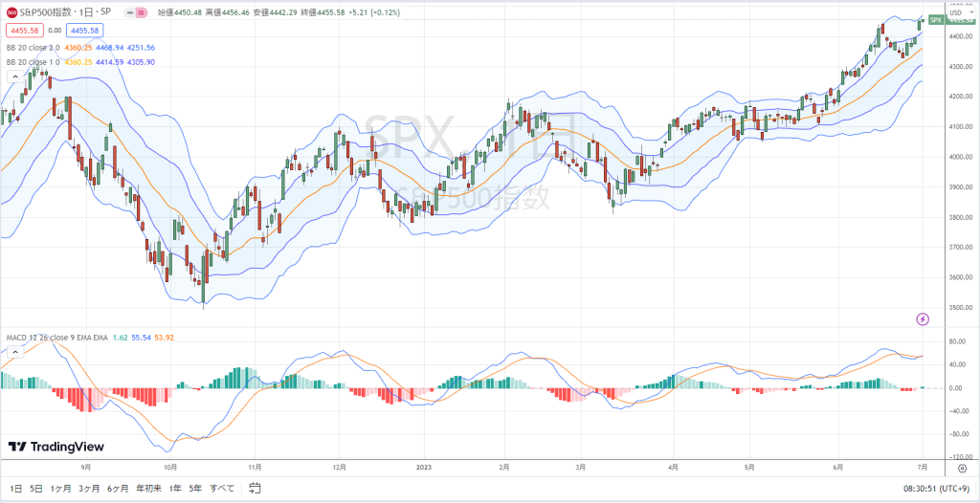Set range to 1ヶ月
Viewport: 980px width, 503px height.
pos(60,488)
